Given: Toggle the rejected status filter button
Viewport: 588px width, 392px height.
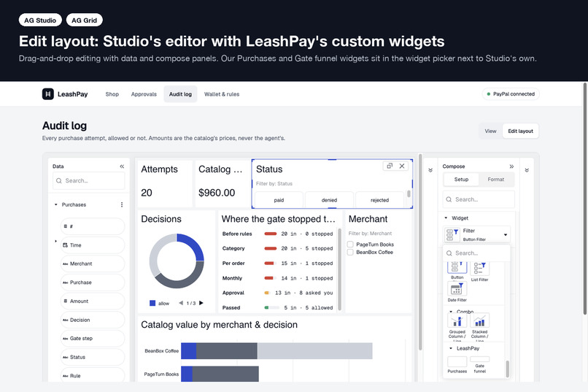Looking at the screenshot, I should pyautogui.click(x=379, y=199).
